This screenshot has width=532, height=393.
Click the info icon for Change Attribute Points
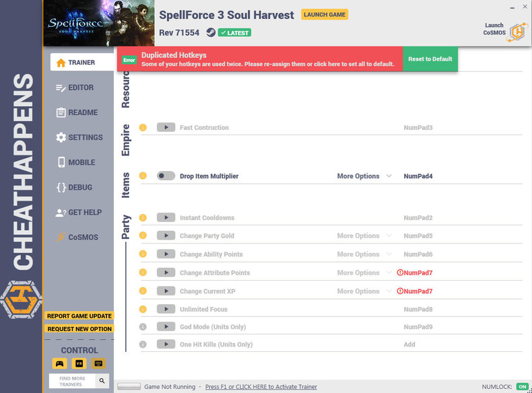click(x=143, y=273)
